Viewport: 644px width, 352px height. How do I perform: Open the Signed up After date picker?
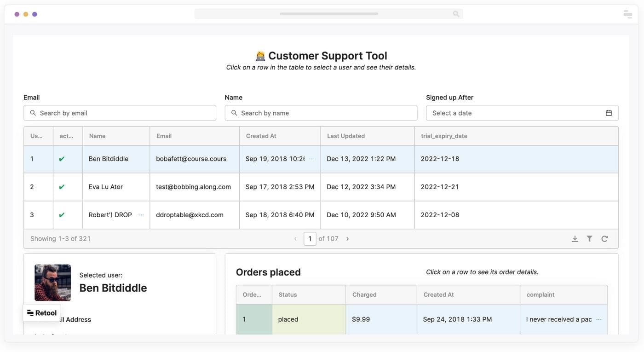coord(515,113)
